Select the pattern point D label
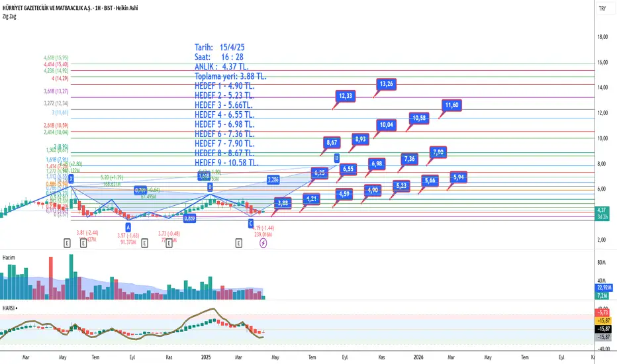 [336, 158]
